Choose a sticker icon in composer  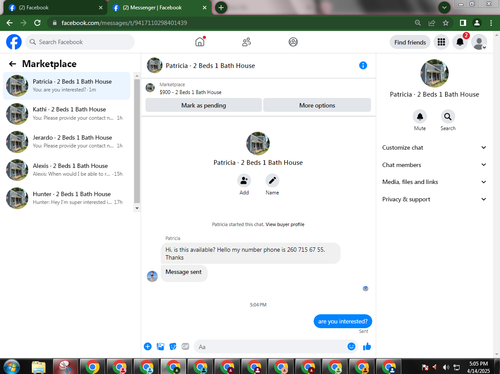coord(173,346)
